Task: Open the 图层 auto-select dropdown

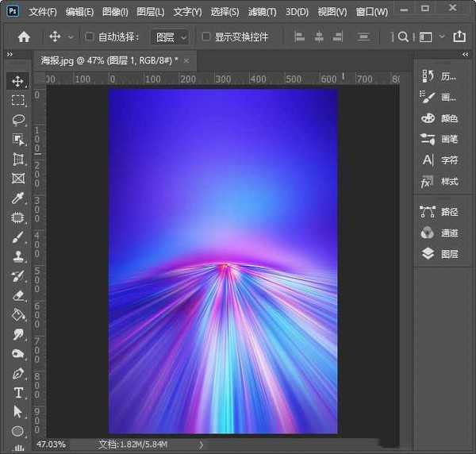Action: tap(171, 37)
